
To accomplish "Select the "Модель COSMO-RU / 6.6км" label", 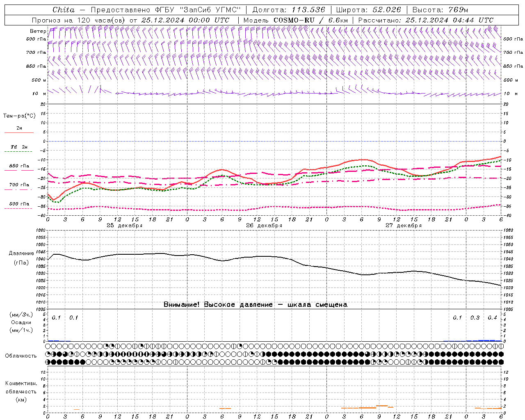I will tap(296, 20).
